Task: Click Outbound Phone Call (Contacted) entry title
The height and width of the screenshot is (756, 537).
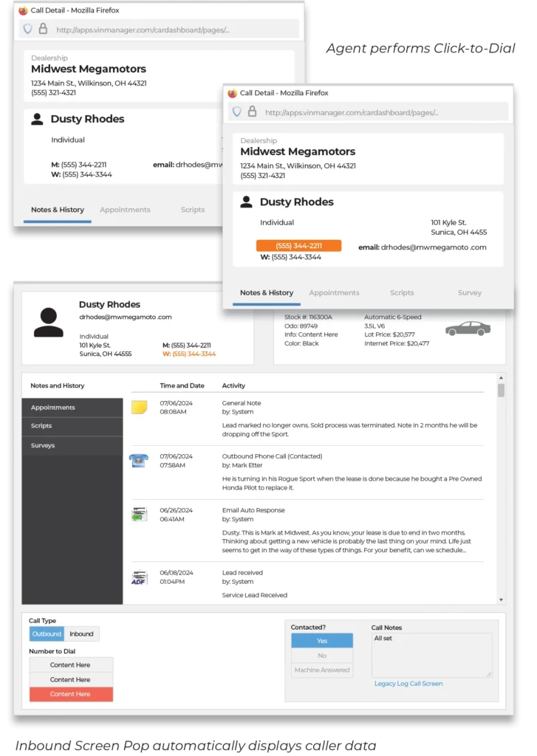Action: point(272,456)
